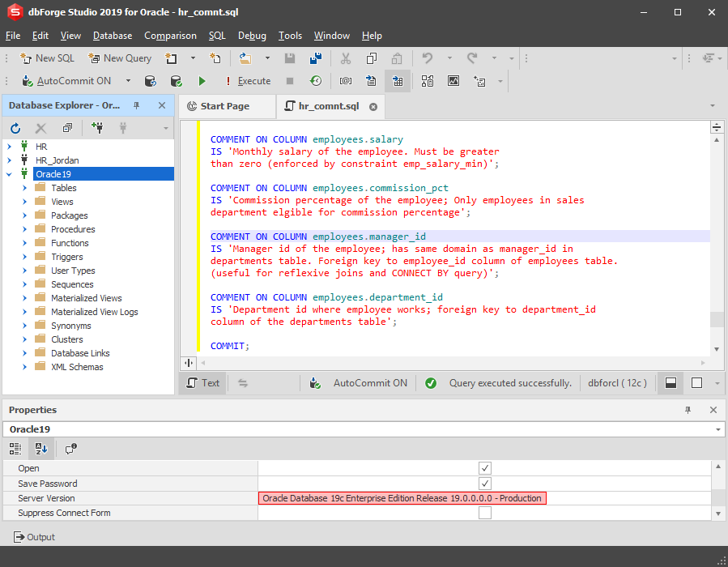The height and width of the screenshot is (567, 728).
Task: Open the File menu
Action: tap(12, 36)
